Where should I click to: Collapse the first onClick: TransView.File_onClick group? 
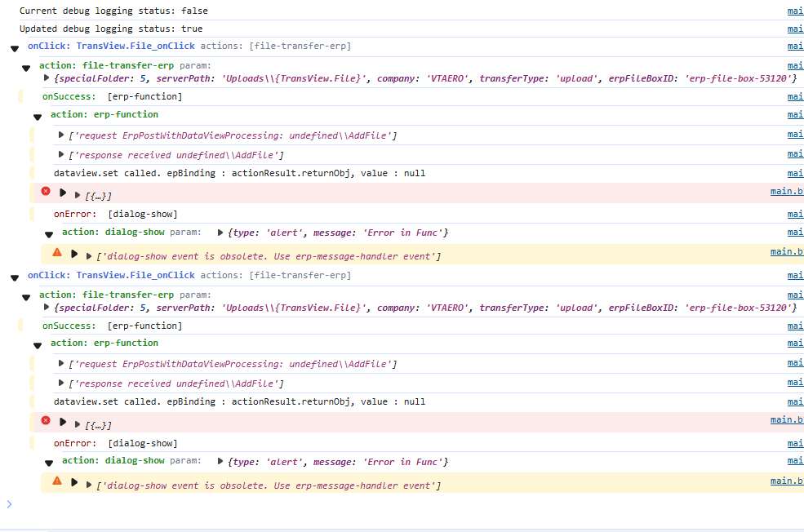pyautogui.click(x=15, y=48)
